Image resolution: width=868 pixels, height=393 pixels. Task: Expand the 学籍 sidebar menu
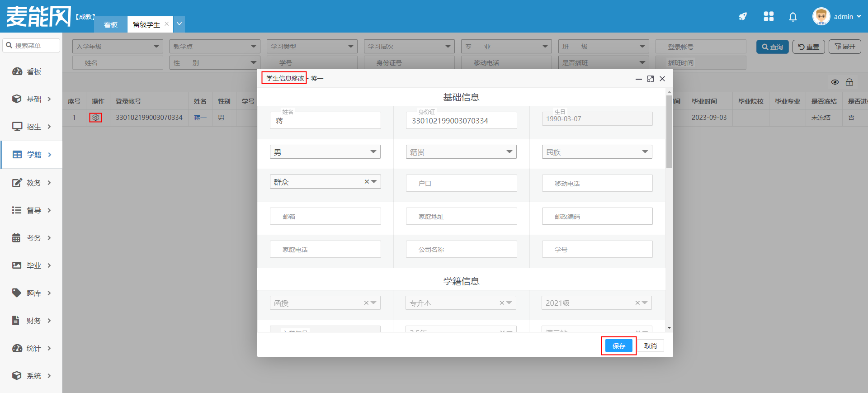32,155
